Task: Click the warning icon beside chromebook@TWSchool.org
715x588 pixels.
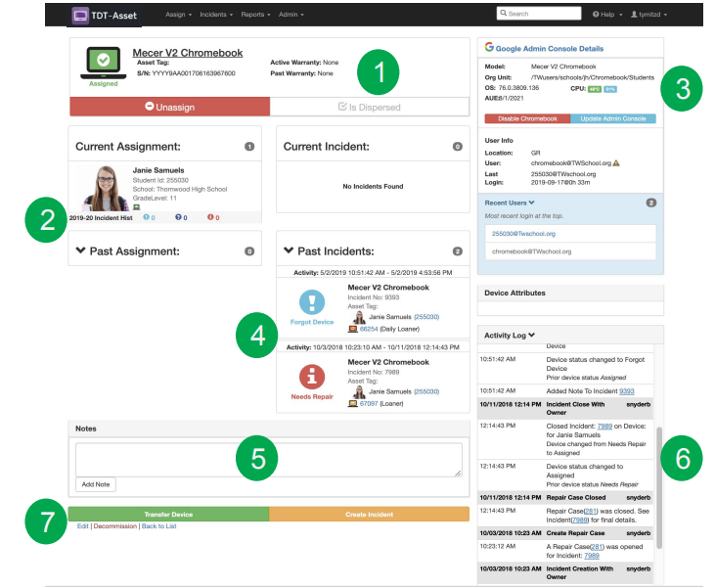Action: point(616,162)
